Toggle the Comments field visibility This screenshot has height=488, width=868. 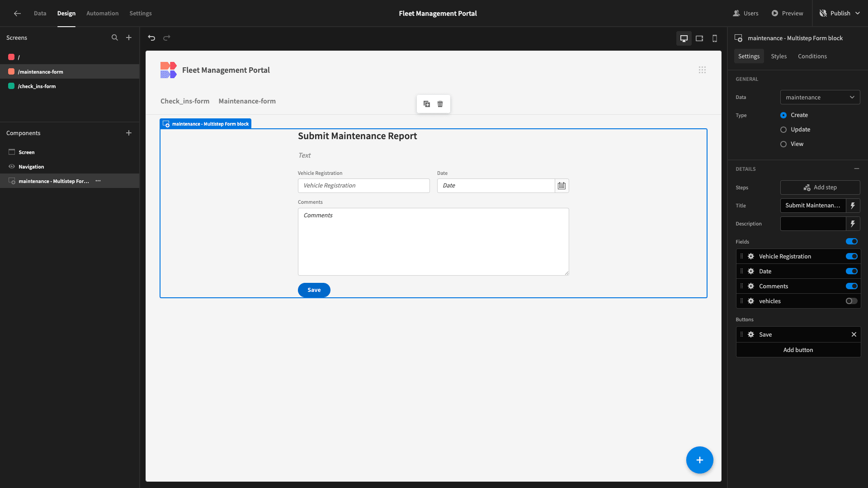(x=852, y=286)
